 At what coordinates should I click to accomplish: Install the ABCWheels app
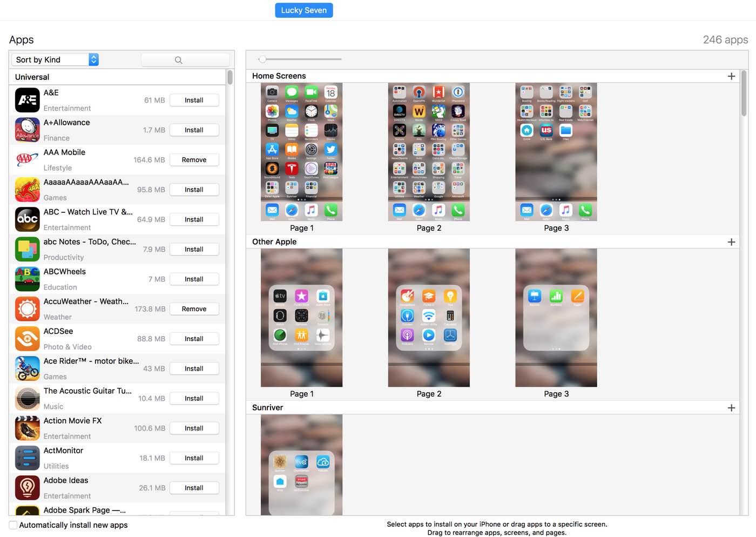click(194, 279)
